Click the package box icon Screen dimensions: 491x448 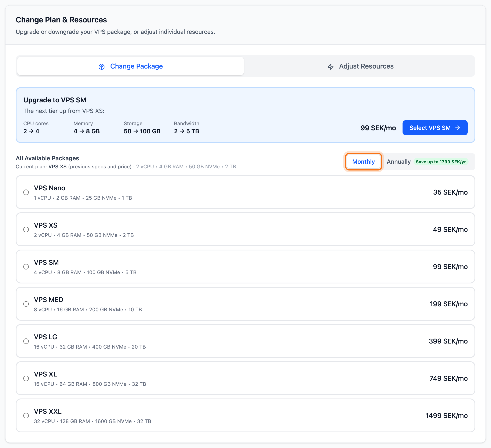102,66
